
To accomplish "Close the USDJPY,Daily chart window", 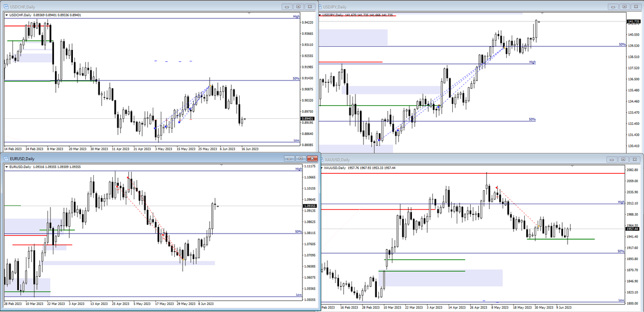I will coord(636,6).
